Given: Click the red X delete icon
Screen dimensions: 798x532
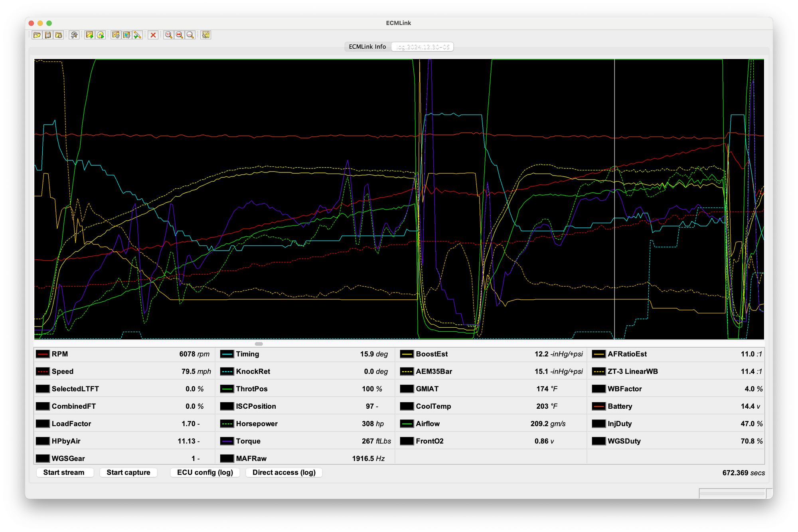Looking at the screenshot, I should [153, 35].
